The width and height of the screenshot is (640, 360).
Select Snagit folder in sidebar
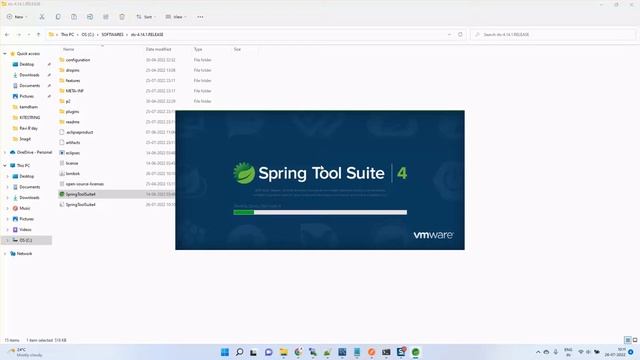[x=25, y=139]
